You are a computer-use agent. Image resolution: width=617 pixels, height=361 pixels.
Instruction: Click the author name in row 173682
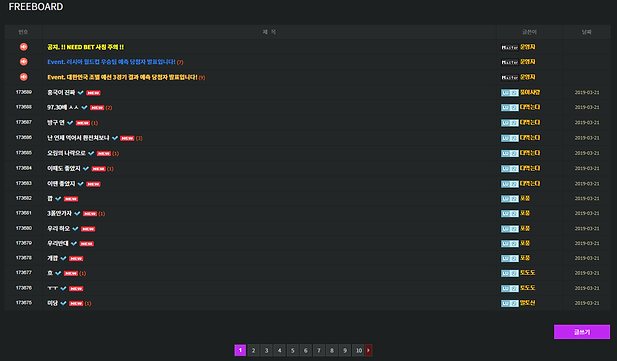[x=525, y=198]
